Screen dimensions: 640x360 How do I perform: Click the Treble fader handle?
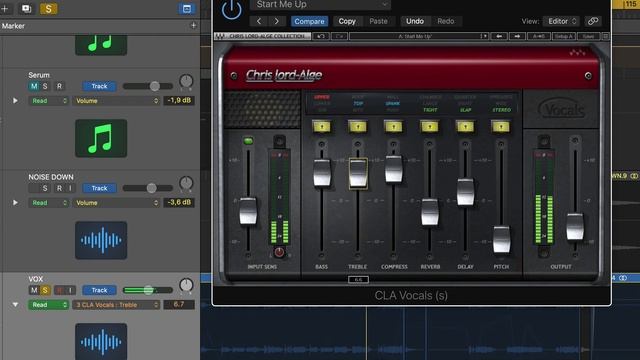pyautogui.click(x=358, y=173)
